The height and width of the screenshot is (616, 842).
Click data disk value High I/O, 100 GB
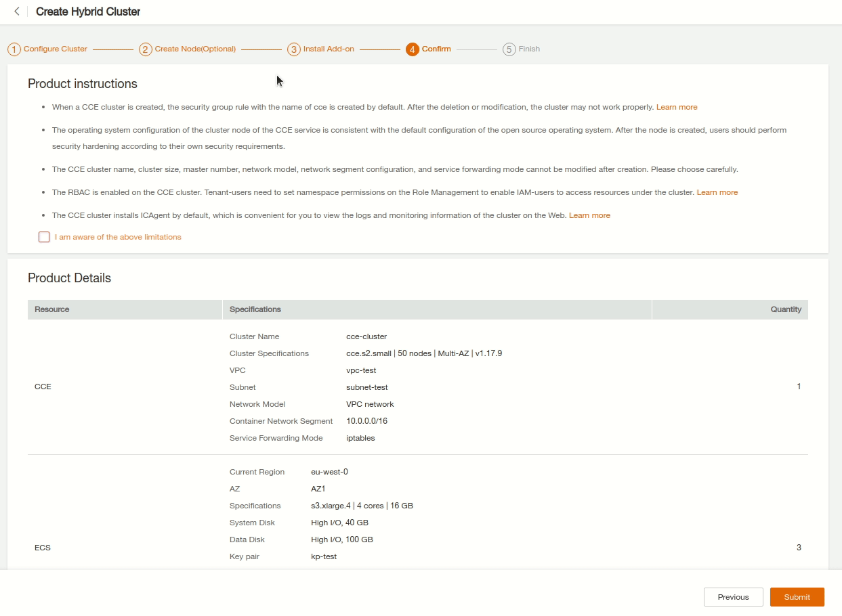point(342,540)
